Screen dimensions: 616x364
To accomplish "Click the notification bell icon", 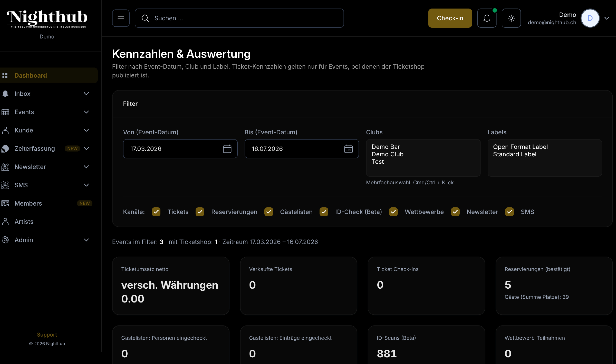I will click(x=487, y=18).
